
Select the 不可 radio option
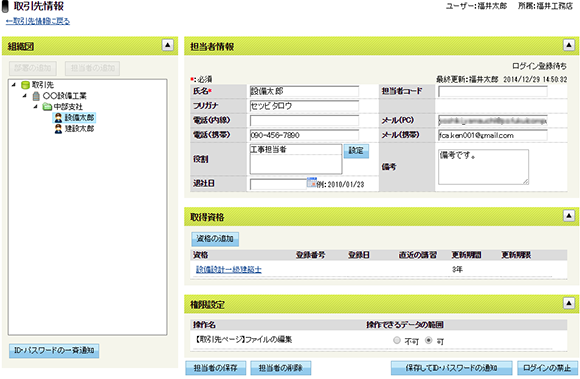click(x=397, y=340)
